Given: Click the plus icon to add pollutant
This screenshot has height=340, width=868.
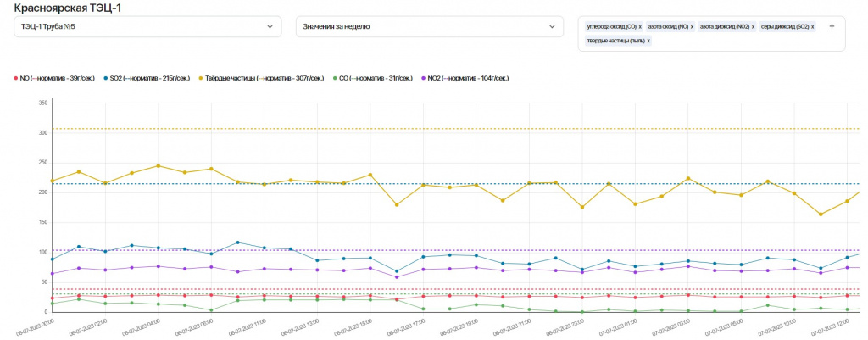Looking at the screenshot, I should (832, 26).
